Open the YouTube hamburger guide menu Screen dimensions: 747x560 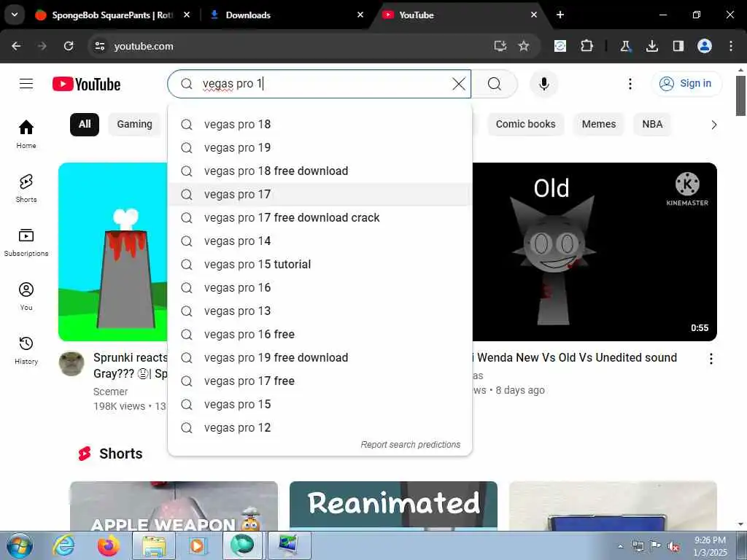click(26, 84)
